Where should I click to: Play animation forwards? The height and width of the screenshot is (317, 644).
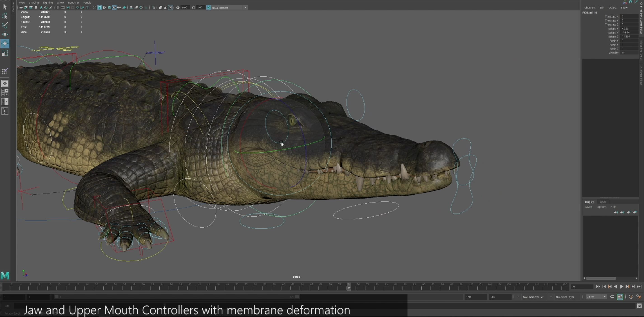tap(622, 287)
